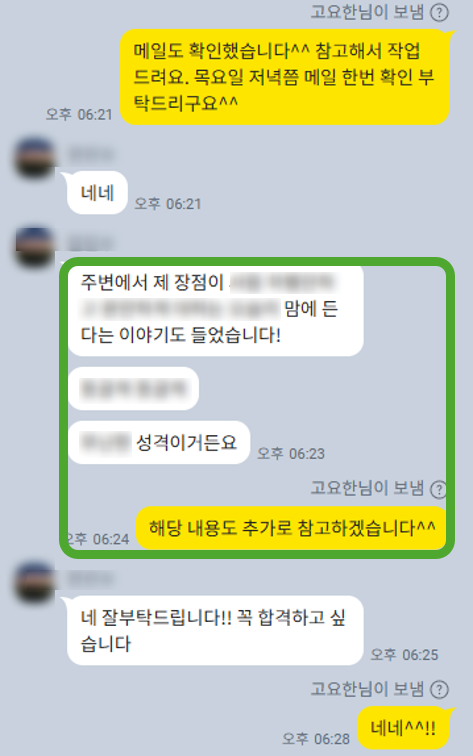Click the question mark icon above 해당 내용도 추가로 message
Image resolution: width=473 pixels, height=756 pixels.
438,489
